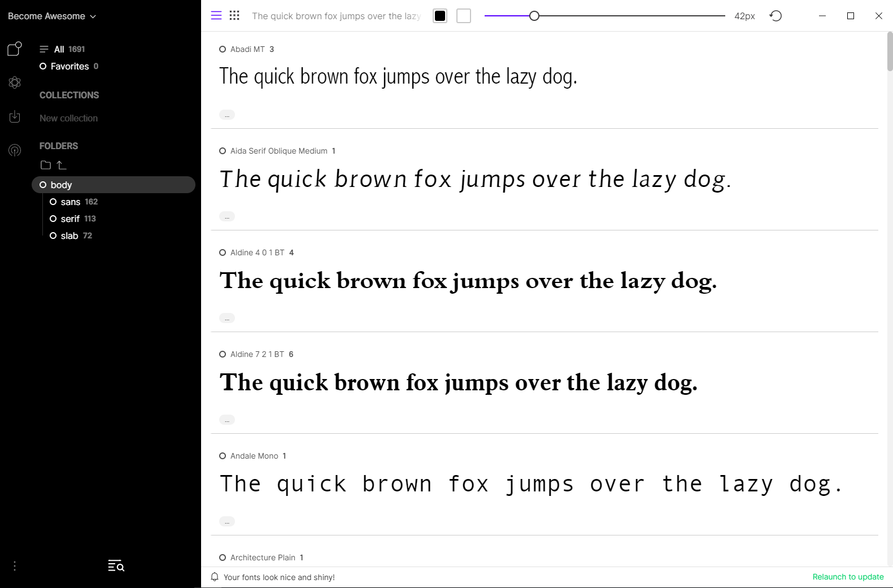The image size is (893, 588).
Task: Open the Become Awesome dropdown menu
Action: pos(51,16)
